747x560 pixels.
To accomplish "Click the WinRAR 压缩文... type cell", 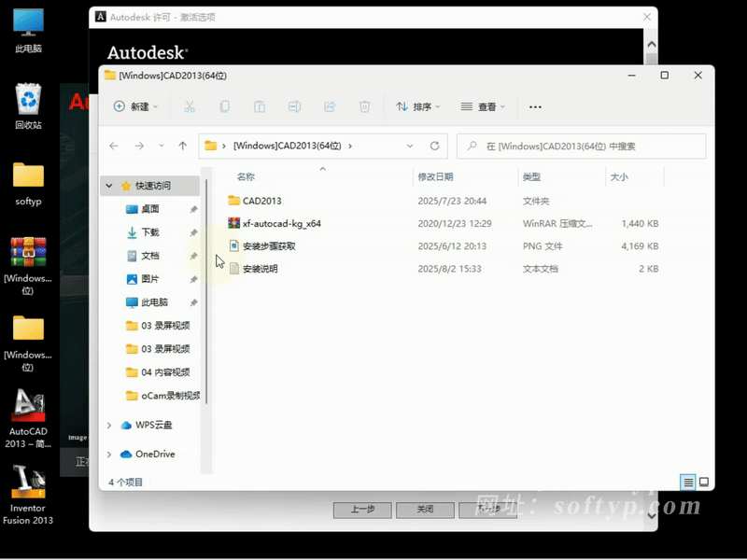I will [x=557, y=223].
